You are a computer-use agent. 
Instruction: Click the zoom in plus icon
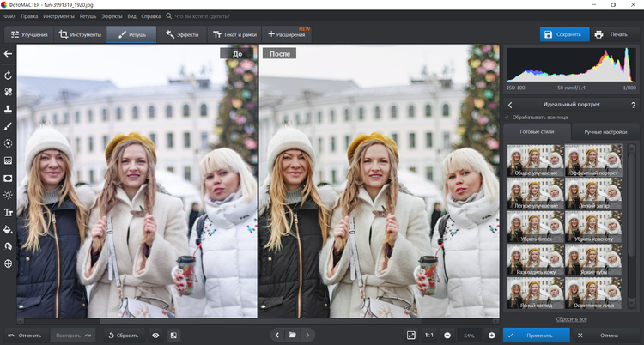coord(491,335)
